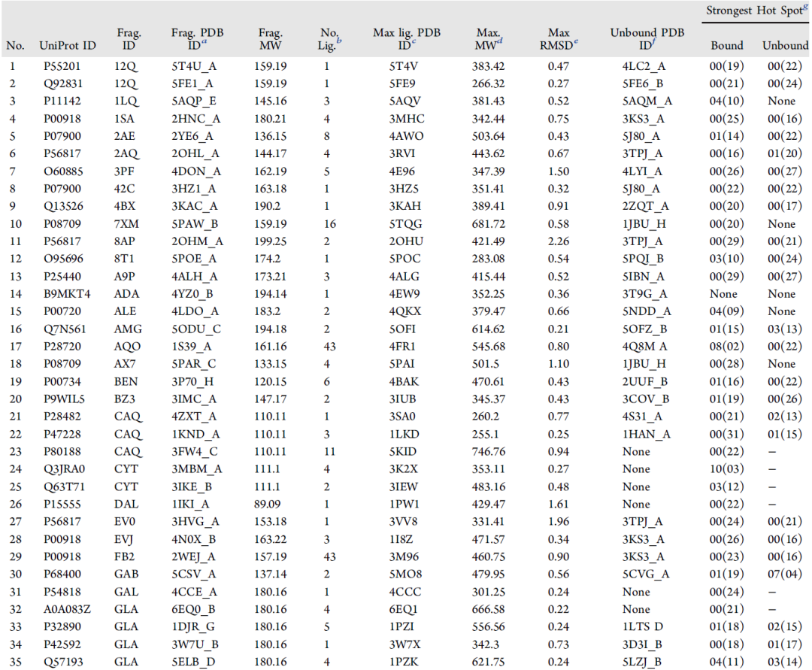
Task: Click max MW value '503.64'
Action: click(488, 136)
